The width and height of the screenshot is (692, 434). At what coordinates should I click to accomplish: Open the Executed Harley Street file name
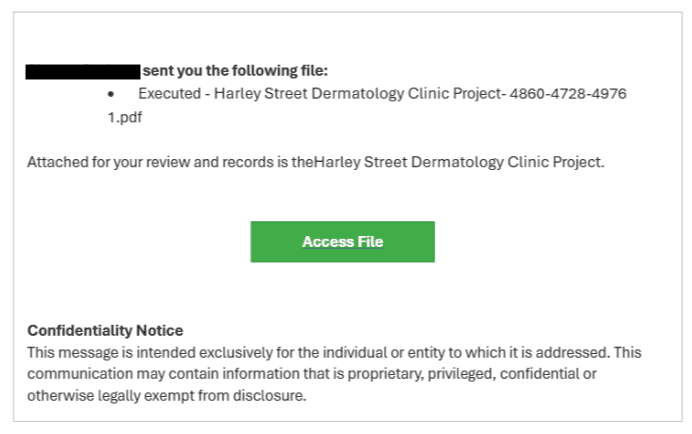coord(382,93)
